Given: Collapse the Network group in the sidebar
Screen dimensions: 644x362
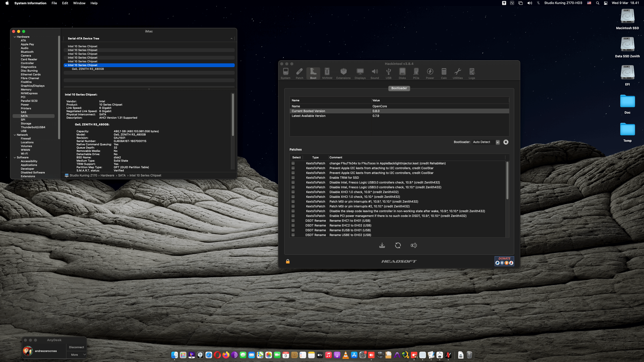Looking at the screenshot, I should coord(15,135).
